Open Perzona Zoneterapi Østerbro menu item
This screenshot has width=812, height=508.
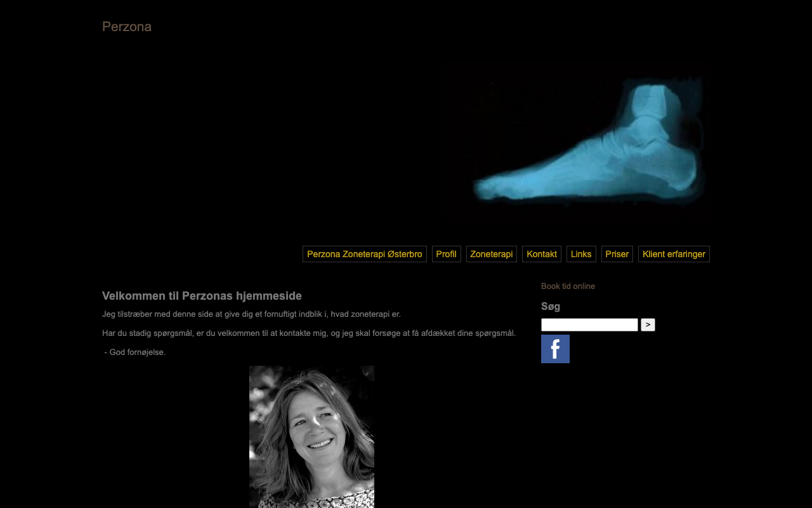pos(365,254)
